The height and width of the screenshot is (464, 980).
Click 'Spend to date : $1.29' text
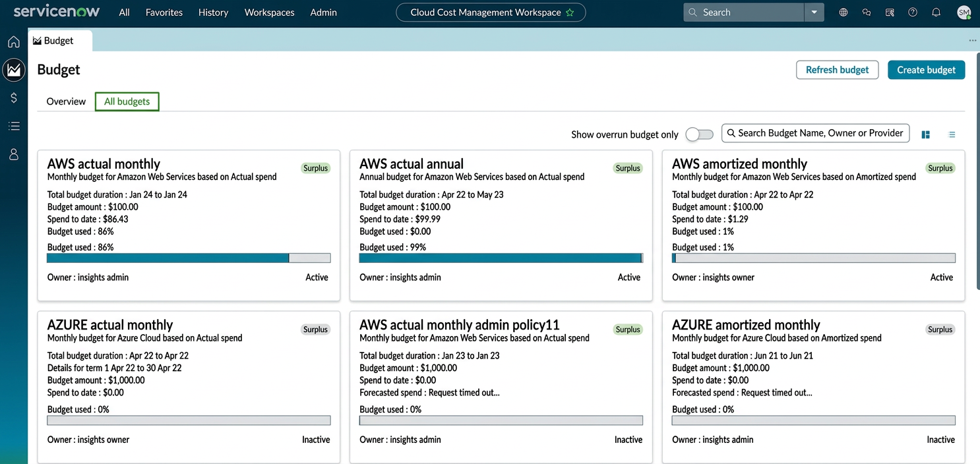click(x=710, y=219)
